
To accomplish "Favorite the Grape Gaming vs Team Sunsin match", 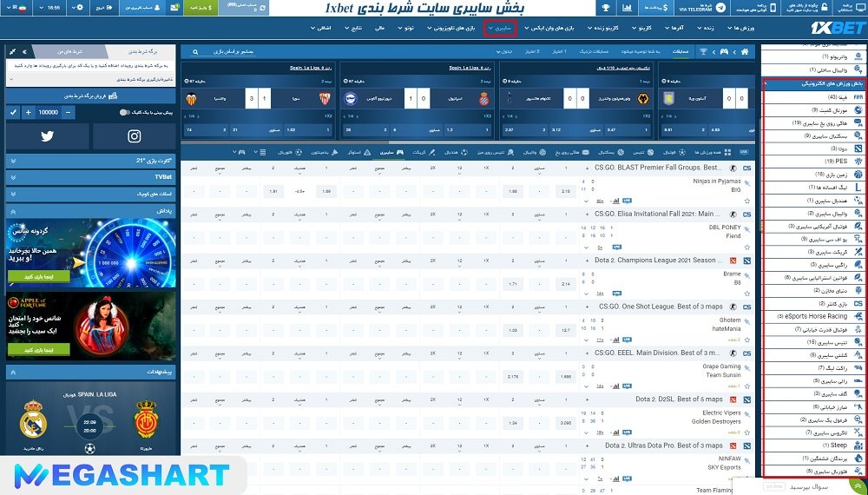I will coord(746,386).
